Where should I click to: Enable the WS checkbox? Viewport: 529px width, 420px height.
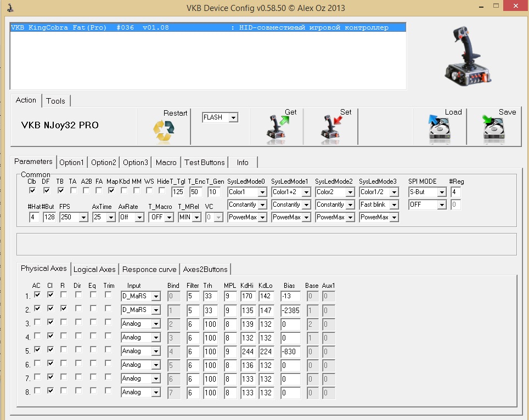tap(149, 191)
